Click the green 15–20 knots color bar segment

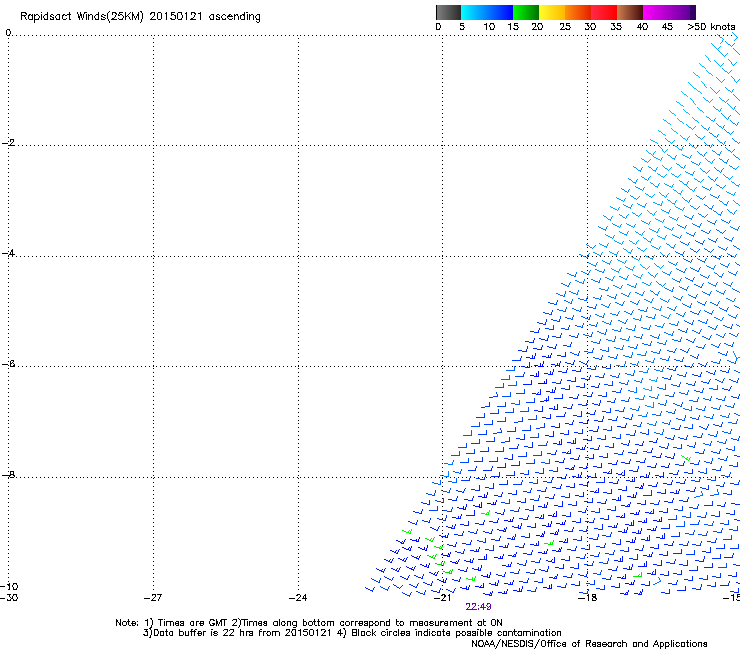pyautogui.click(x=526, y=12)
